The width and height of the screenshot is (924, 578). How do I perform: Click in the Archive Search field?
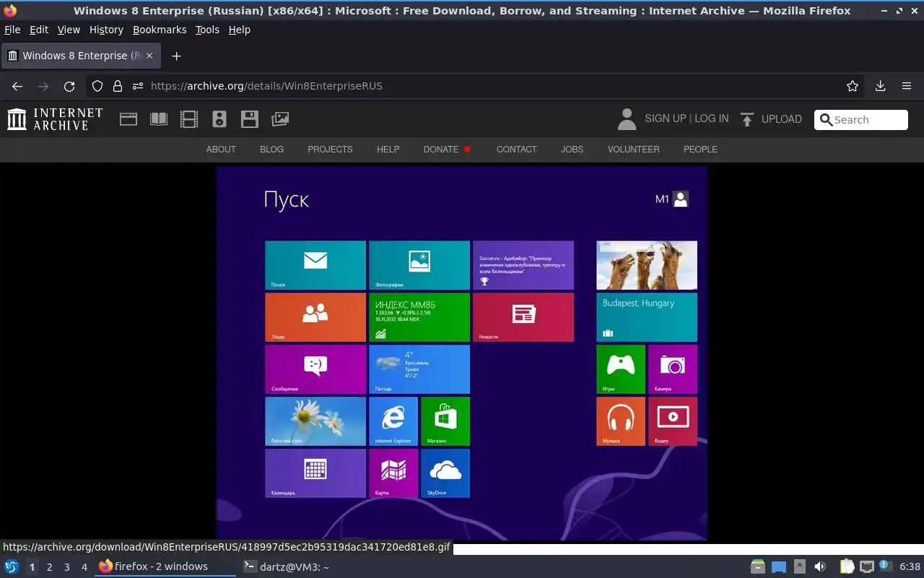click(861, 120)
